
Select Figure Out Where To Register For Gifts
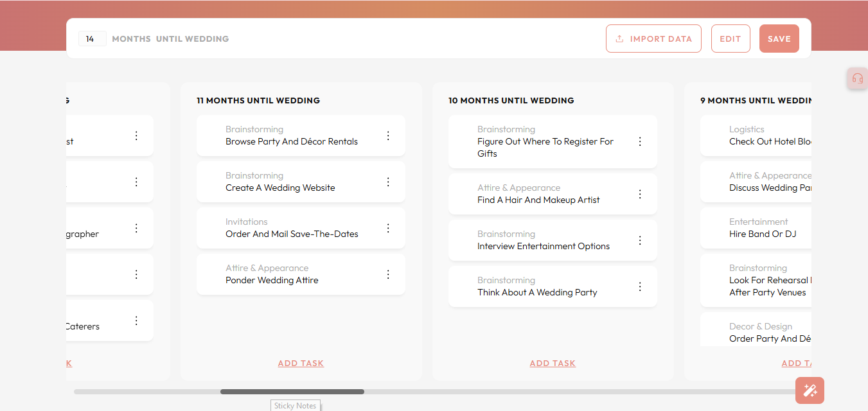click(553, 141)
